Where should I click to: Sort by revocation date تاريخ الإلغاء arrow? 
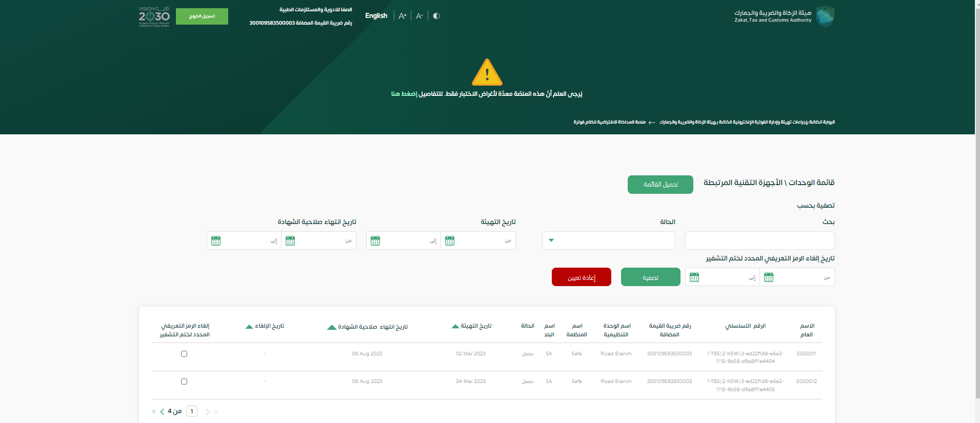pos(249,327)
